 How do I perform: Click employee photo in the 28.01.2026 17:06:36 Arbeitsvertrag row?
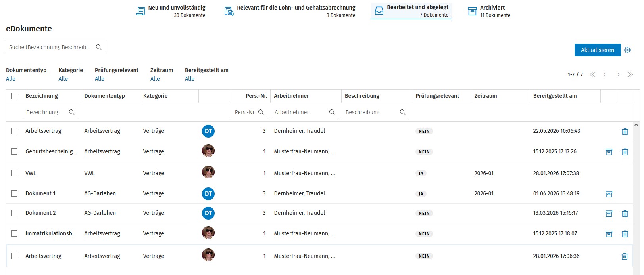208,255
